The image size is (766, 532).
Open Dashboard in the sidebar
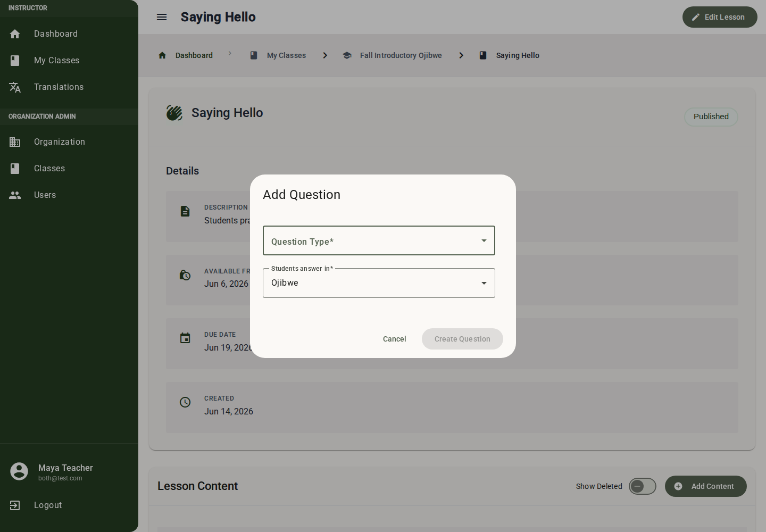point(69,34)
